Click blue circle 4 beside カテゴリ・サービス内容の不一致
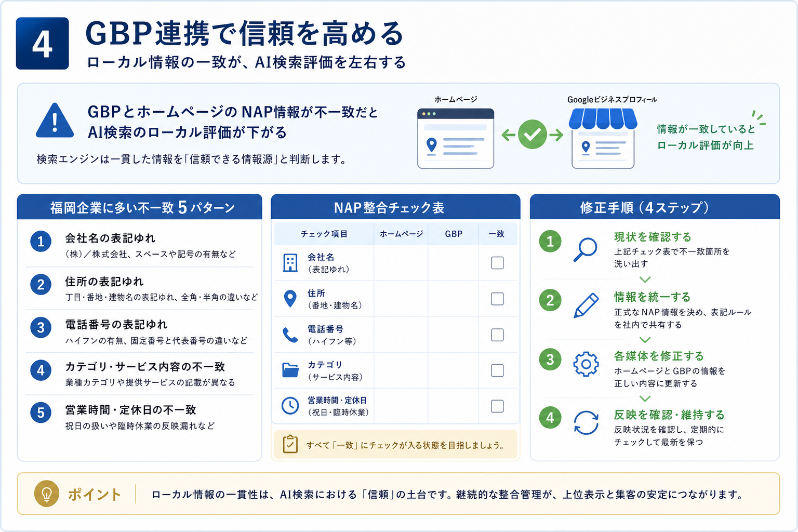Screen dimensions: 798x532 (x=41, y=370)
